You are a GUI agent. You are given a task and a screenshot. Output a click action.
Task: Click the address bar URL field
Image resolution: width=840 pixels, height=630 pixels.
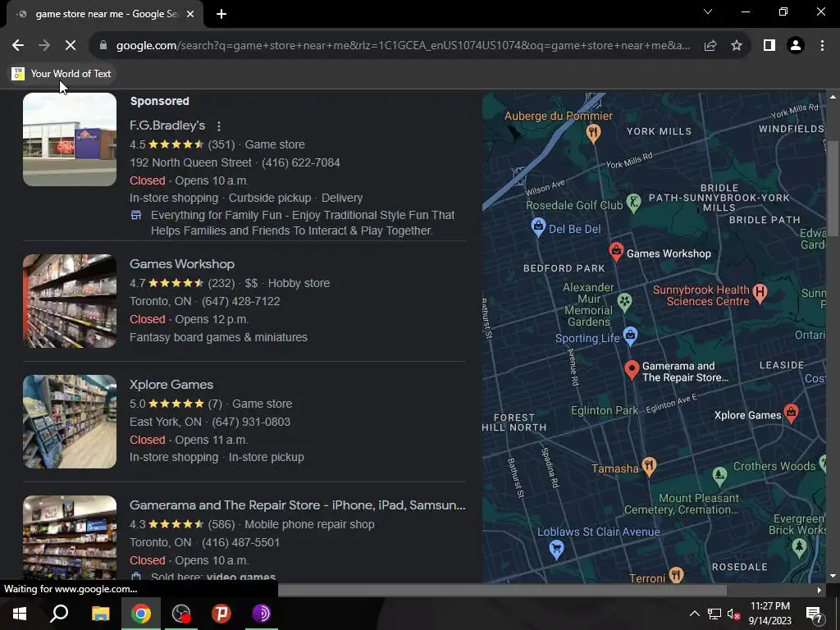(x=403, y=46)
